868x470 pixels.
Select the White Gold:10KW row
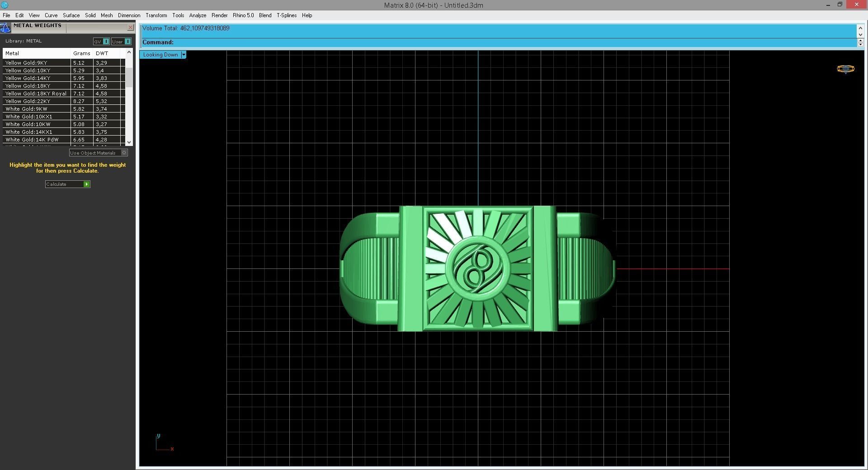(64, 124)
